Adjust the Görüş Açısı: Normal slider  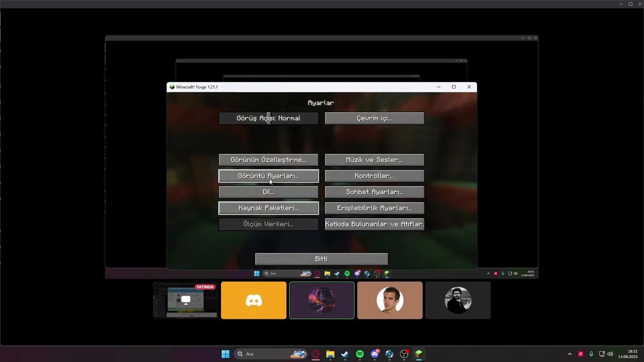(x=269, y=118)
